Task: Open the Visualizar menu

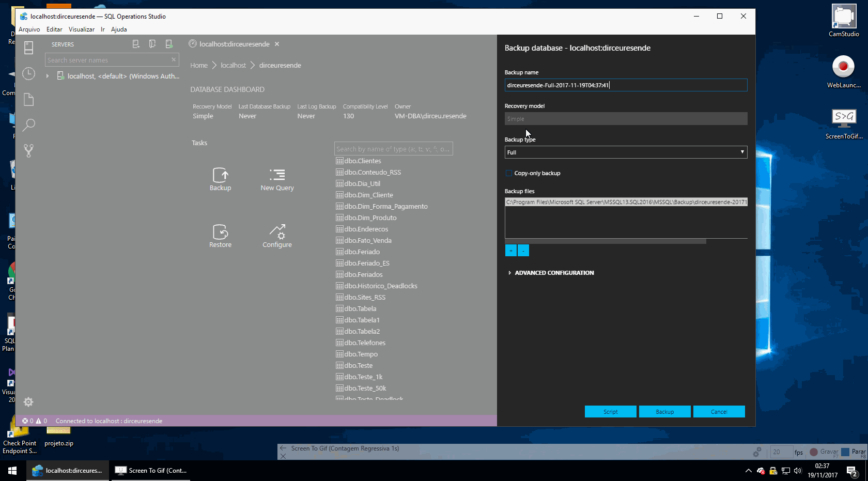Action: pos(82,29)
